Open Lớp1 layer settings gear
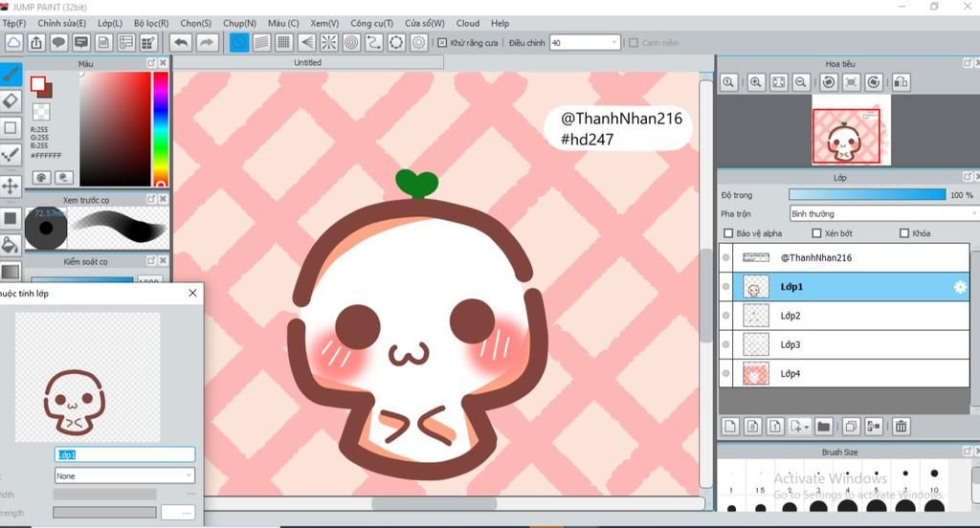 959,287
